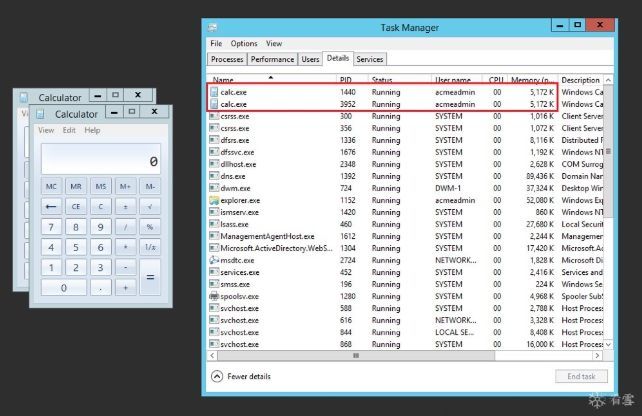Click the Calculator 1/x reciprocal button
642x416 pixels.
tap(150, 247)
